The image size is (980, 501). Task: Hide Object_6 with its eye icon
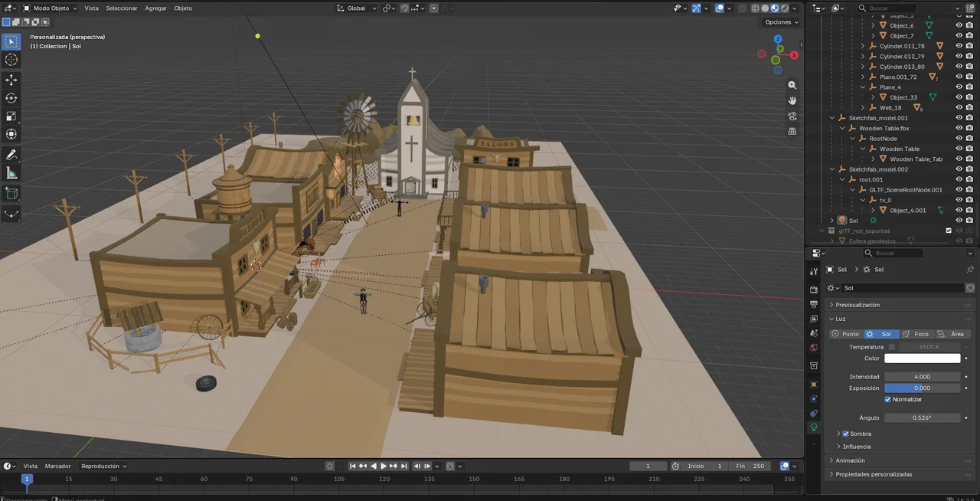point(959,25)
